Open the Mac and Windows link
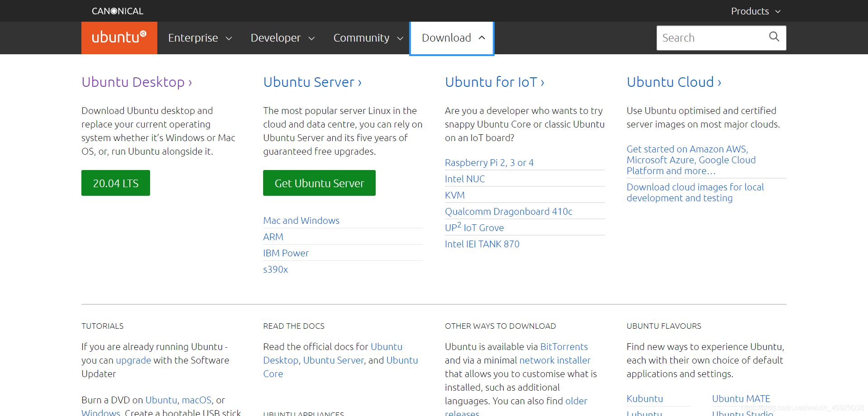The width and height of the screenshot is (868, 416). click(301, 221)
